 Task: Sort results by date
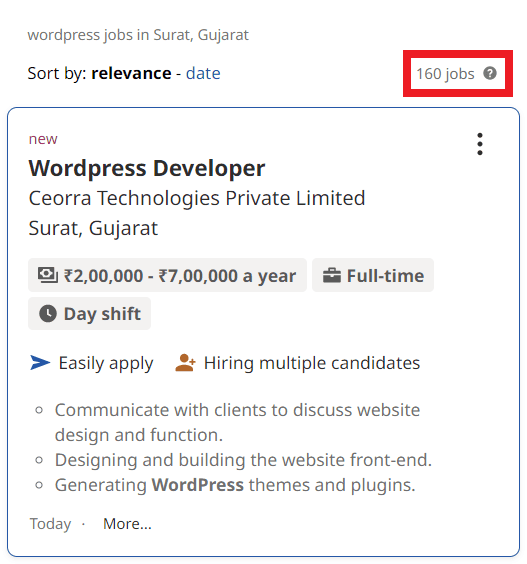[203, 73]
